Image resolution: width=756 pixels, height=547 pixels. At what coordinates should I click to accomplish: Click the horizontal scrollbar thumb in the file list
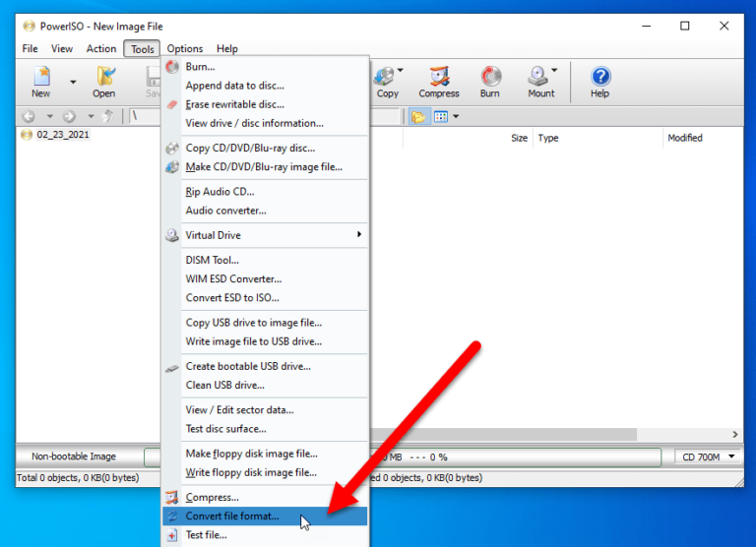[x=503, y=434]
